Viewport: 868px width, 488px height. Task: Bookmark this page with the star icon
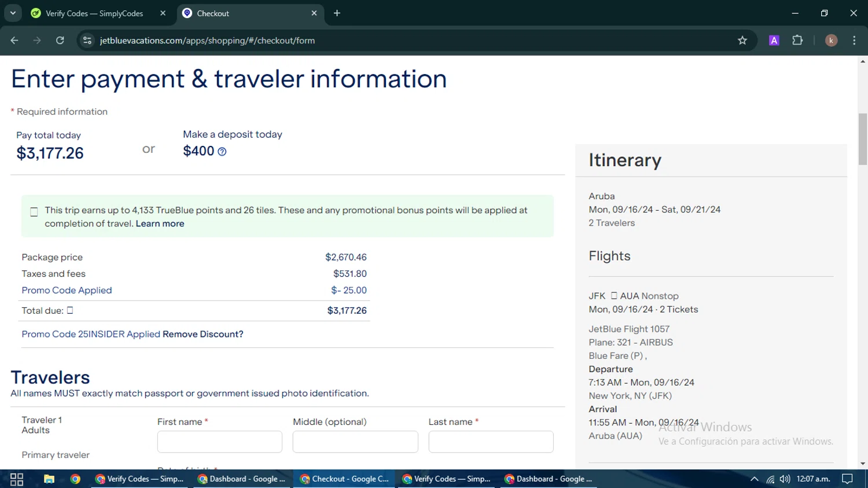tap(742, 41)
